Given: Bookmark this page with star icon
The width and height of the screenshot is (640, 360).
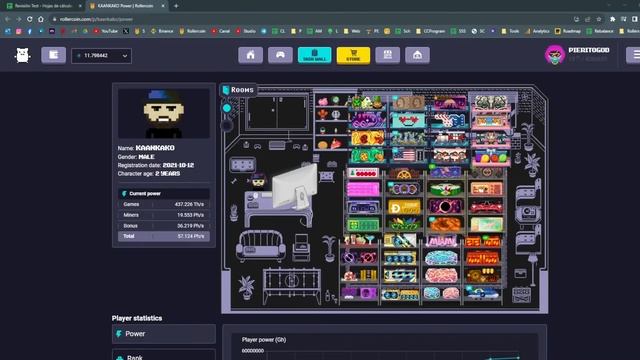Looking at the screenshot, I should click(x=599, y=19).
